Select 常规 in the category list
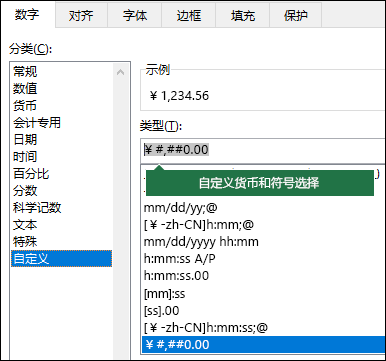The image size is (386, 361). click(62, 71)
